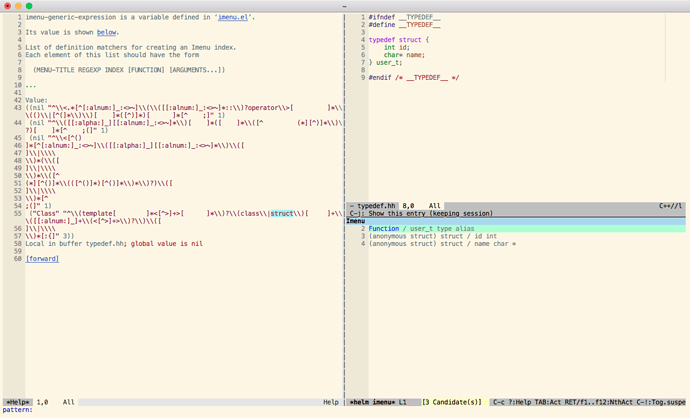The image size is (690, 418).
Task: Click the 'int id;' code line
Action: click(396, 48)
